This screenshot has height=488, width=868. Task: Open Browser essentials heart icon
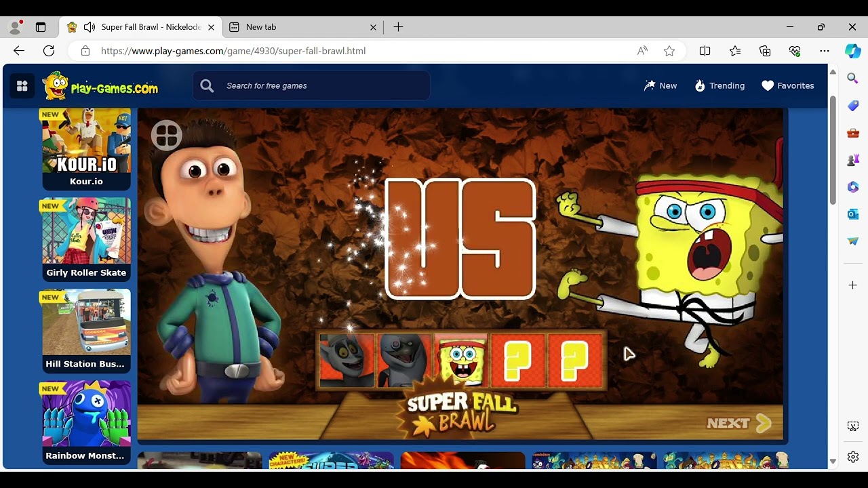point(795,51)
